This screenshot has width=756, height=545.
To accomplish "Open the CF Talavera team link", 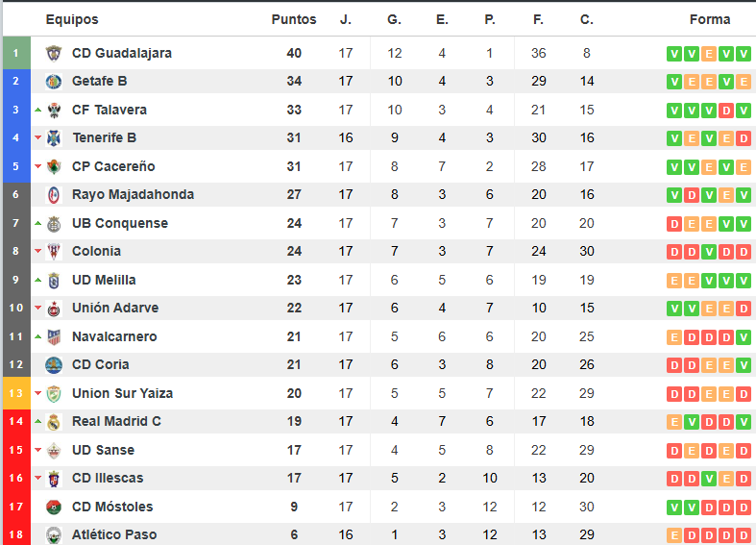I will (x=109, y=110).
